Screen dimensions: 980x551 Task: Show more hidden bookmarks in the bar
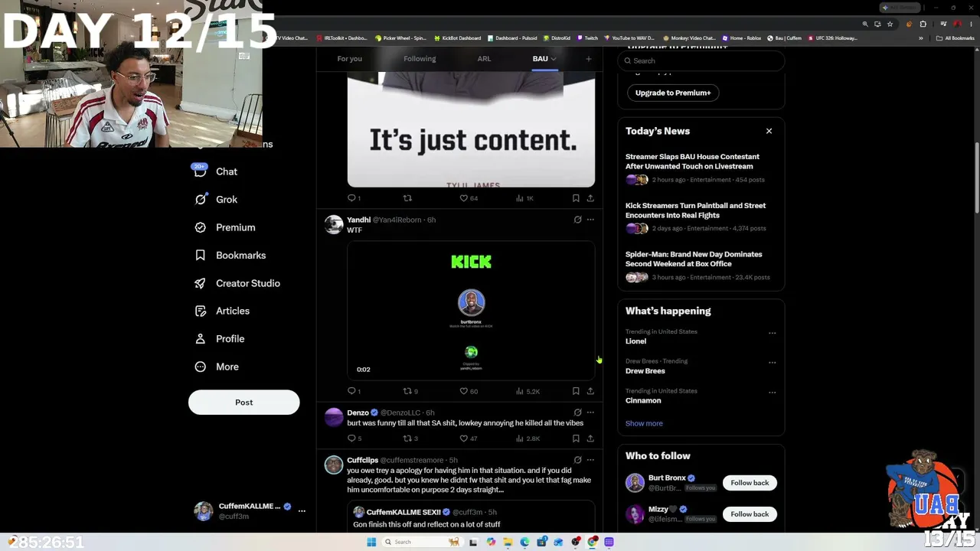921,38
